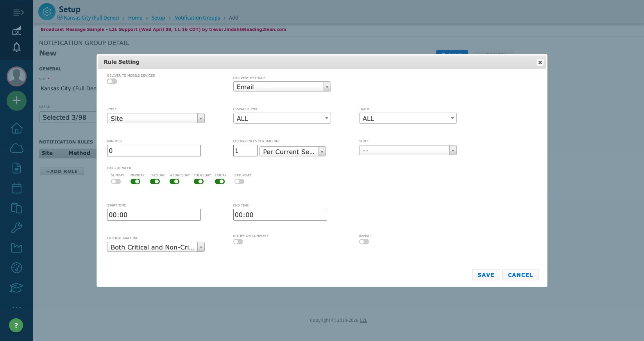Enable the Sunday toggle
This screenshot has height=341, width=644.
[116, 181]
